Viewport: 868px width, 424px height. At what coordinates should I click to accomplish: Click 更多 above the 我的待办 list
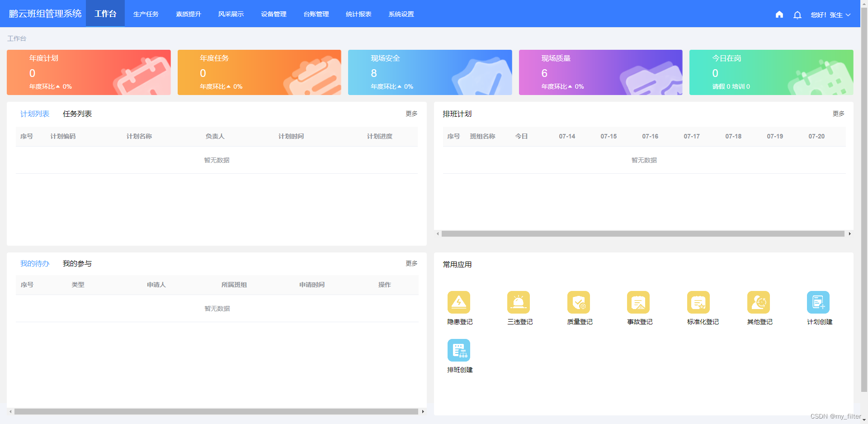pyautogui.click(x=411, y=263)
